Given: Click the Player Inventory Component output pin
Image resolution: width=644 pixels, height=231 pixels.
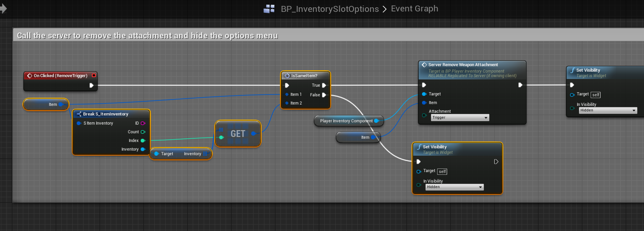Looking at the screenshot, I should point(376,121).
